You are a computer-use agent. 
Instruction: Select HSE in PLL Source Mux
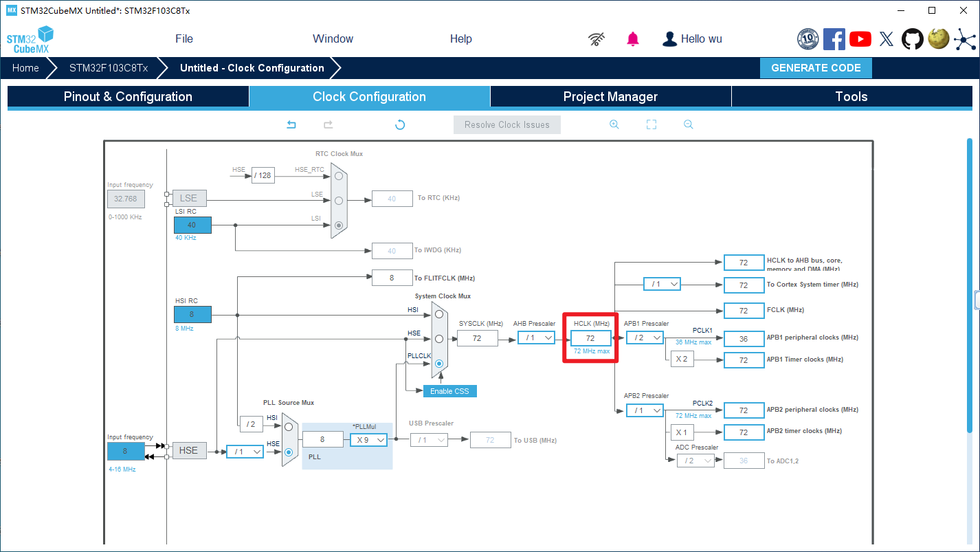coord(289,452)
